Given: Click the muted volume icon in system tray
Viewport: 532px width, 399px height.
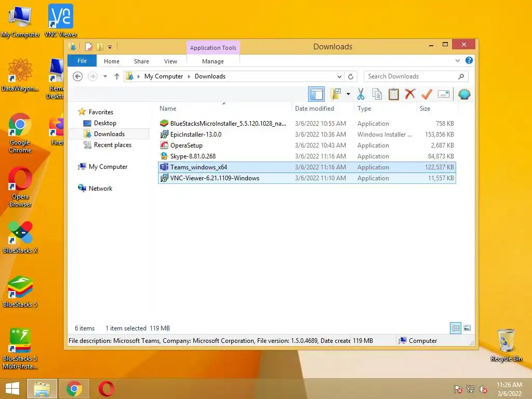Looking at the screenshot, I should (483, 389).
